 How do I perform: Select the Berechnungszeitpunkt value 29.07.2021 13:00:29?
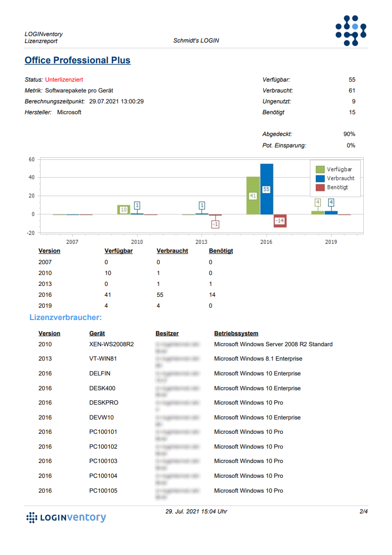[x=116, y=101]
